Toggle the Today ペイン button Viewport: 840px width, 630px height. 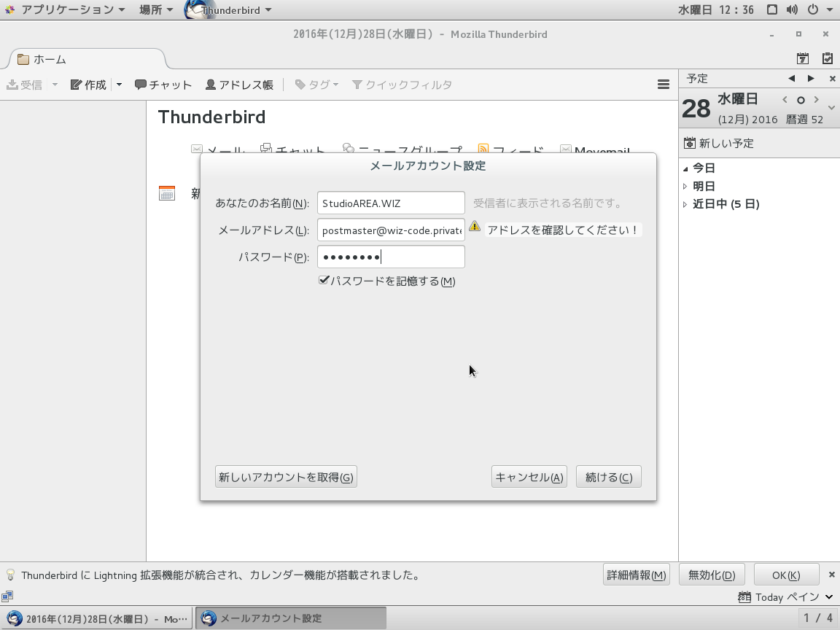779,596
